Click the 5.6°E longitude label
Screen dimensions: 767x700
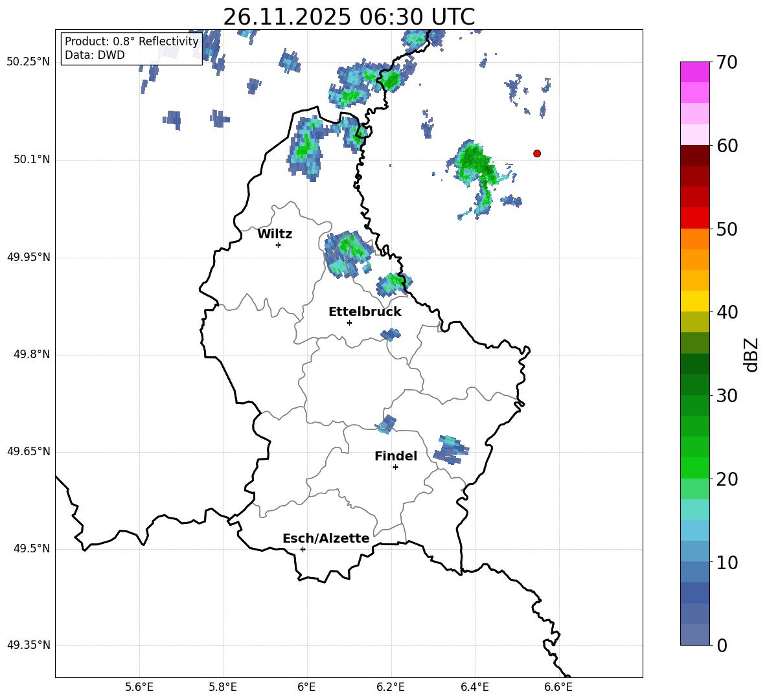click(x=139, y=687)
